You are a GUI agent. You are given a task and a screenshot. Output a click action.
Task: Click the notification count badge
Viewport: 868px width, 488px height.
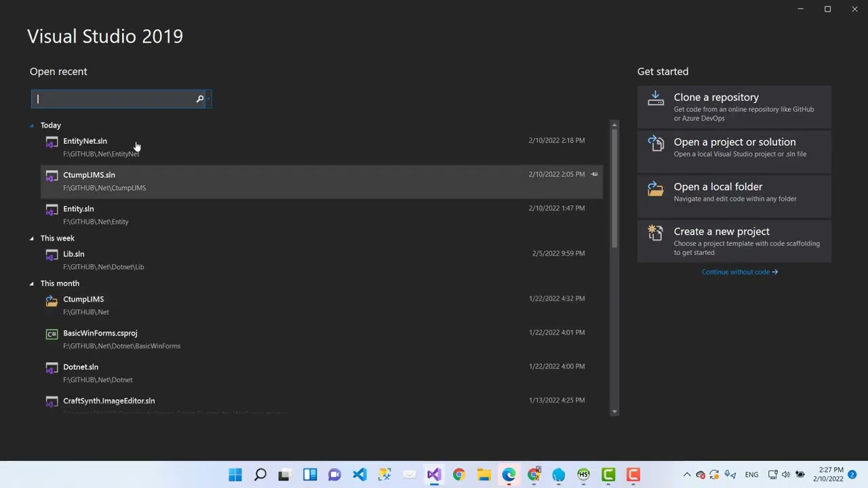pos(852,474)
